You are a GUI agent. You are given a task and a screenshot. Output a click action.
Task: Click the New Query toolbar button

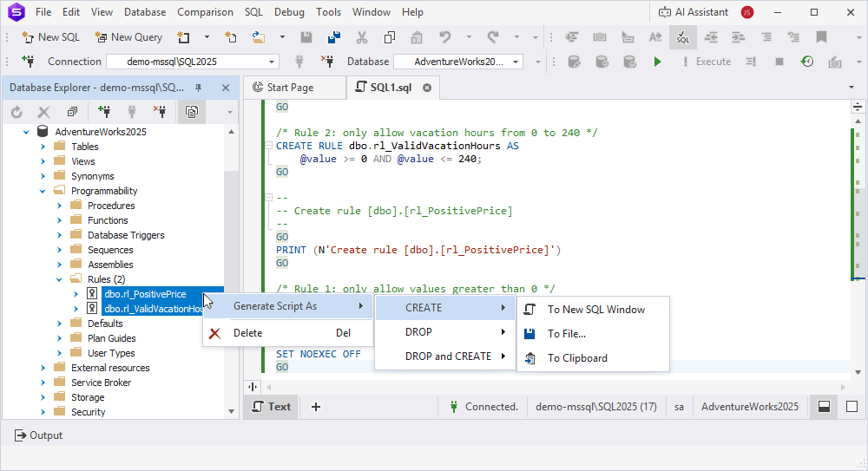pos(128,37)
